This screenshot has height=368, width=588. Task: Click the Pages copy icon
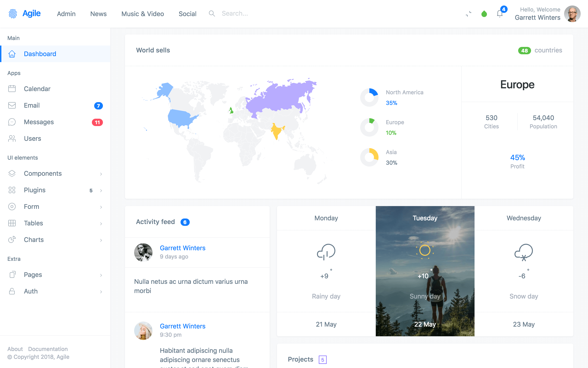click(12, 275)
